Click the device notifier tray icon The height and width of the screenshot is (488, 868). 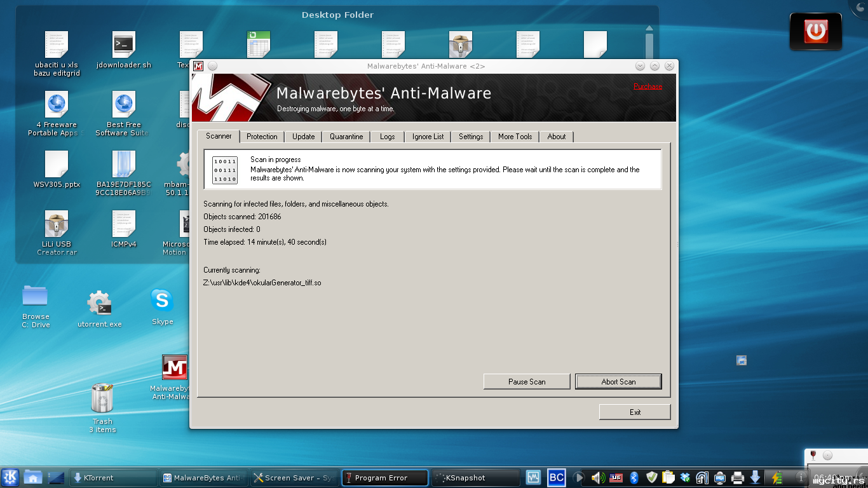pos(720,477)
